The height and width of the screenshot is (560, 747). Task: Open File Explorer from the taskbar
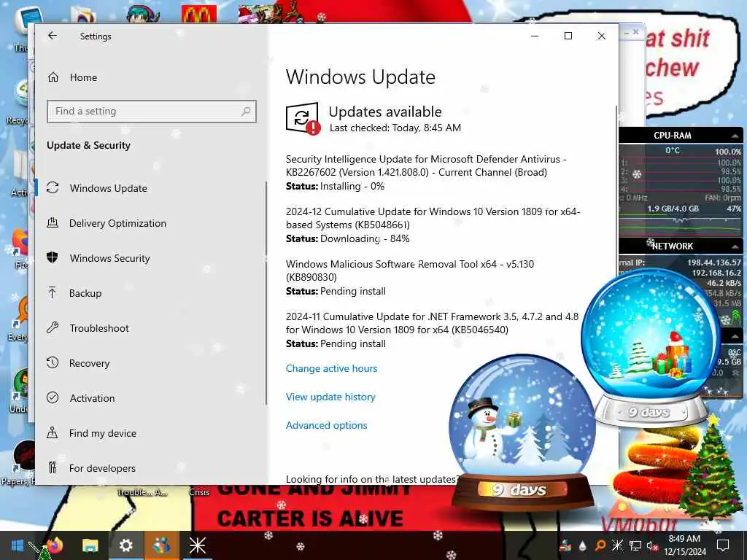[x=90, y=545]
